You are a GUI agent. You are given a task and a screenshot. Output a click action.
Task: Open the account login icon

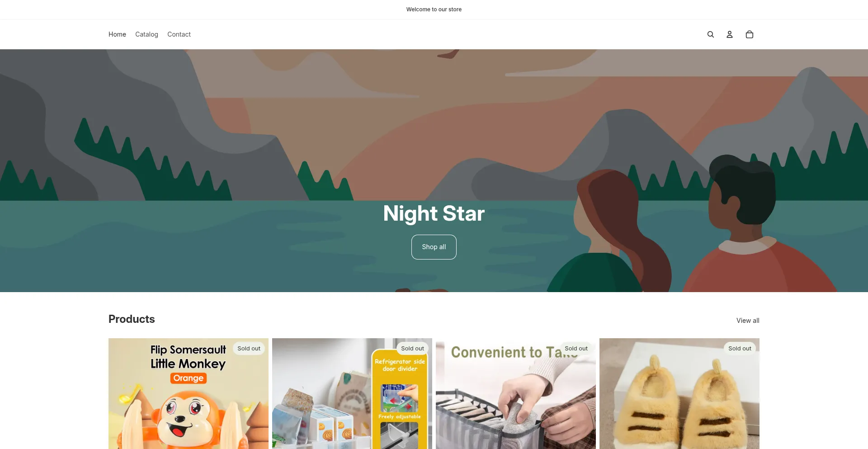[x=729, y=34]
